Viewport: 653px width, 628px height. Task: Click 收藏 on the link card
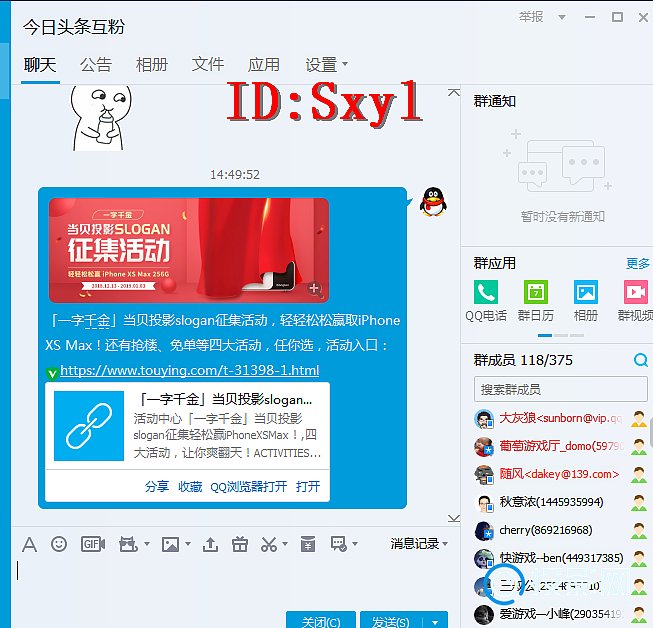tap(190, 486)
